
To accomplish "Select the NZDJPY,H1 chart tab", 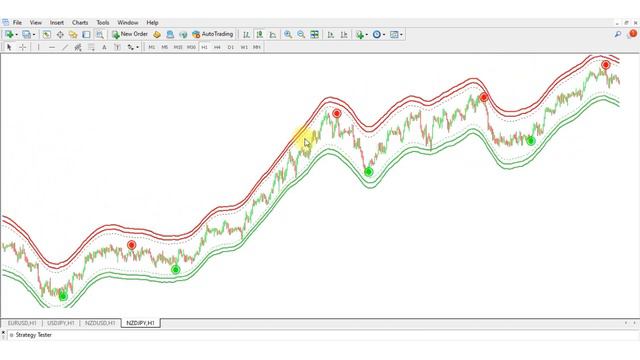I will tap(140, 323).
